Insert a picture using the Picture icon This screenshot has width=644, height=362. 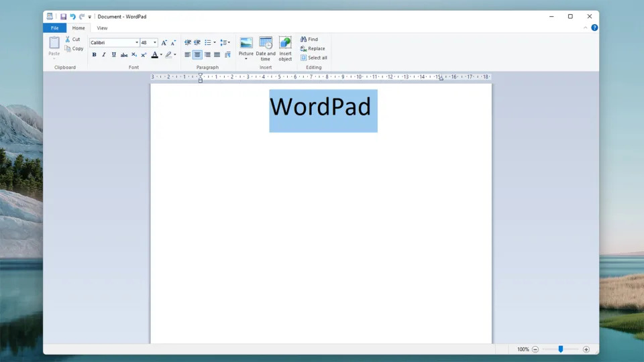pyautogui.click(x=246, y=43)
